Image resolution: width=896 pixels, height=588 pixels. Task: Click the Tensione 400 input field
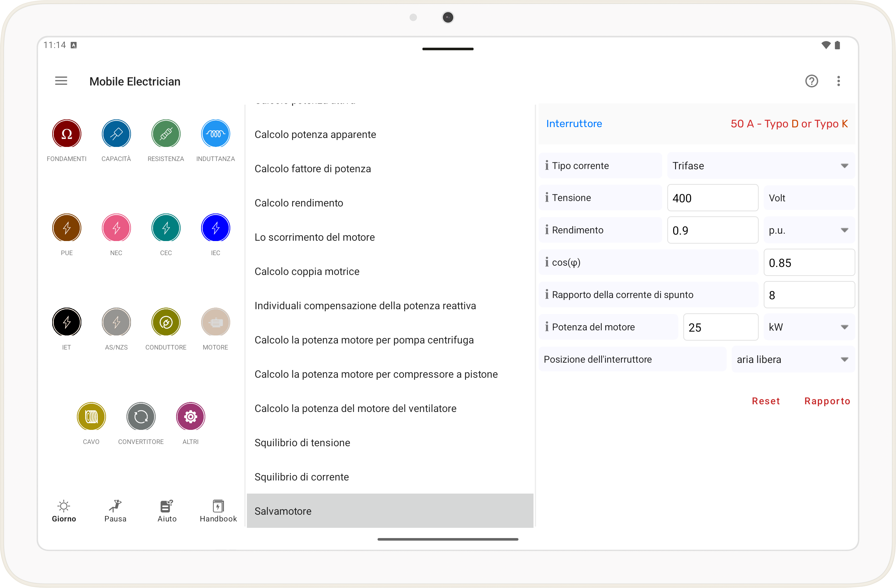[x=712, y=198]
